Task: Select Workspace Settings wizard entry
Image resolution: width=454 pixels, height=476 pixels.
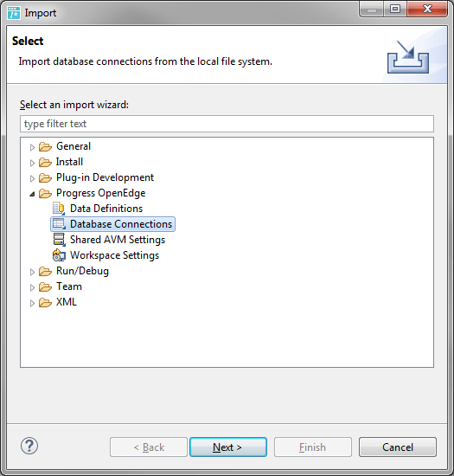Action: pyautogui.click(x=115, y=255)
